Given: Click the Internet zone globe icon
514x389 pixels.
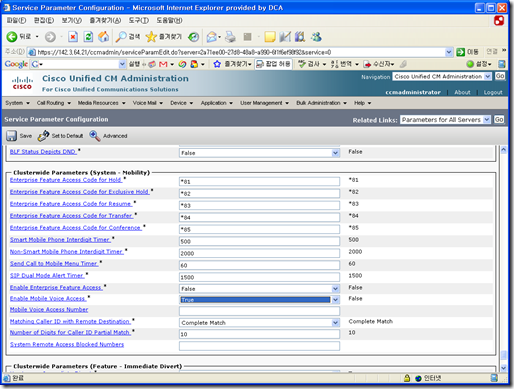Looking at the screenshot, I should click(x=418, y=378).
